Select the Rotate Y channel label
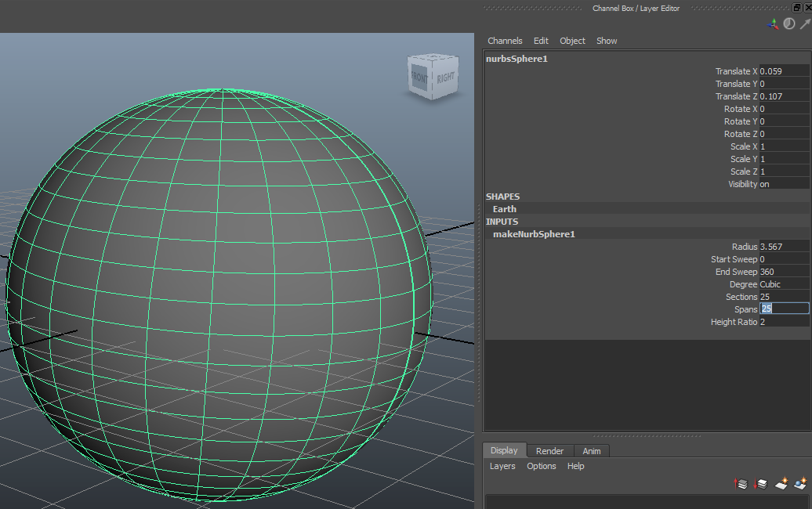 pyautogui.click(x=741, y=121)
